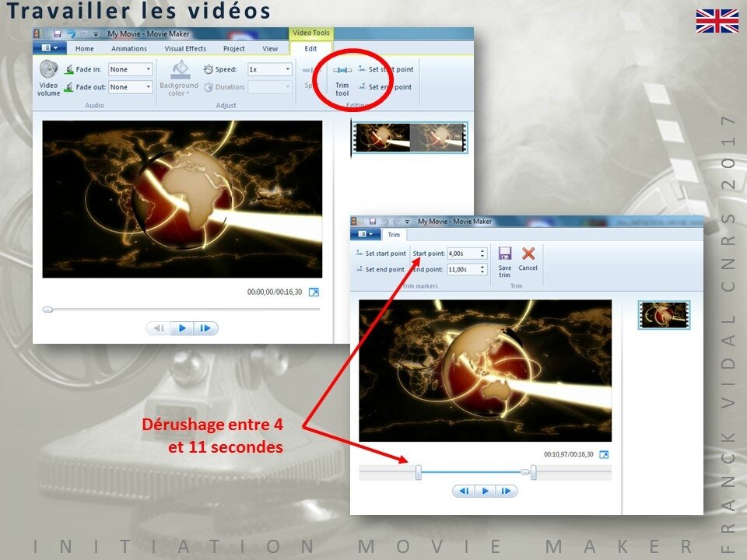Click the disabled Duration dropdown
The image size is (747, 560).
[x=269, y=87]
